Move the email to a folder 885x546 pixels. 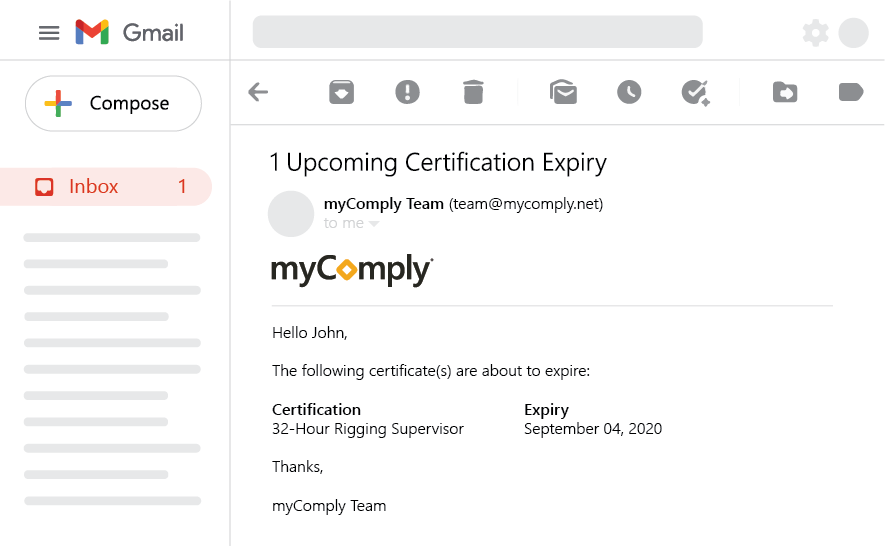pyautogui.click(x=785, y=92)
